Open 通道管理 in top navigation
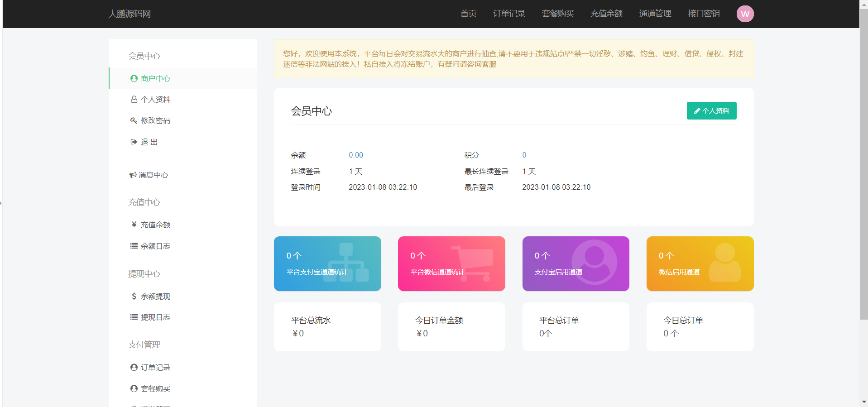868x407 pixels. pos(655,14)
